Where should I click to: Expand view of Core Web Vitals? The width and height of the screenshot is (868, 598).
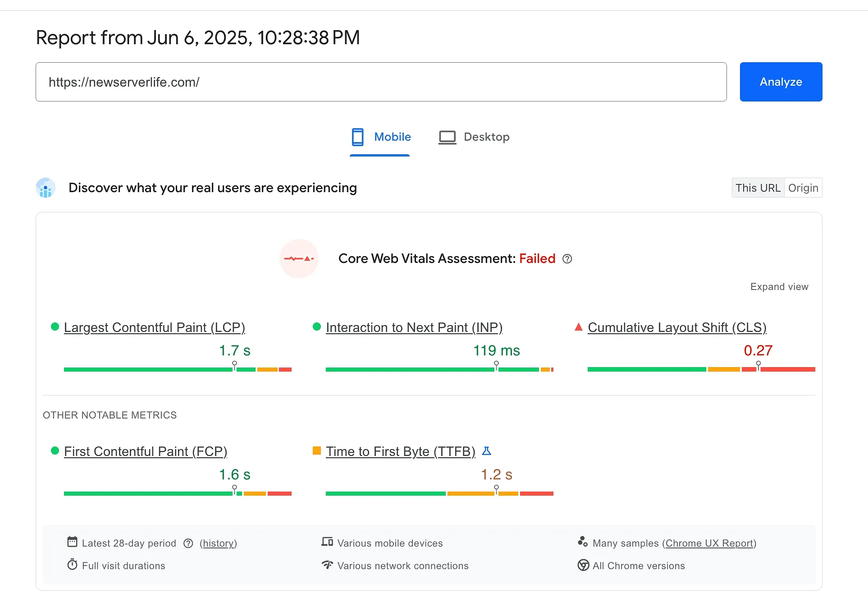779,287
